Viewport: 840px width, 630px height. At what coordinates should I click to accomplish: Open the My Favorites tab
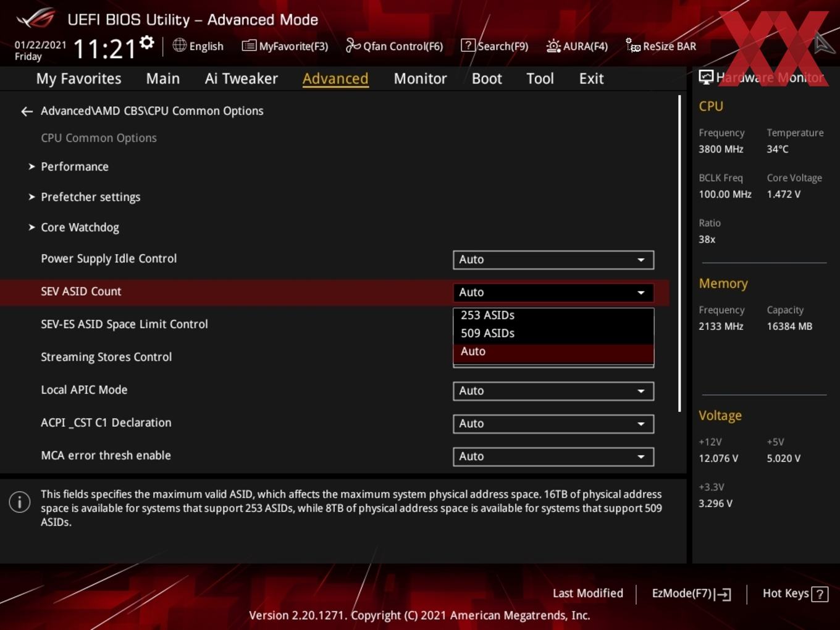79,78
